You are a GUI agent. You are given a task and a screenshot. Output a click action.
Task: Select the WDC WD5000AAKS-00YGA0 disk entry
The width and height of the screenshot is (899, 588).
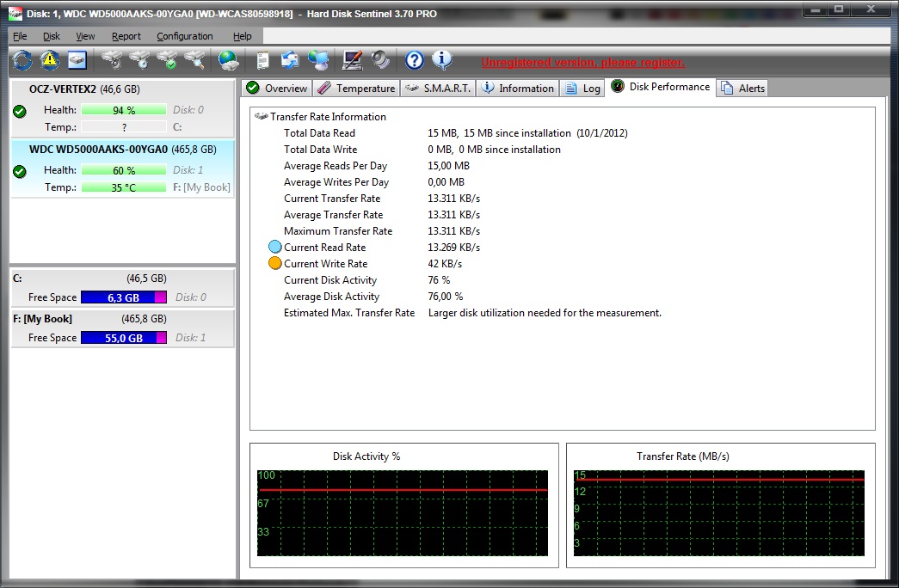tap(122, 168)
